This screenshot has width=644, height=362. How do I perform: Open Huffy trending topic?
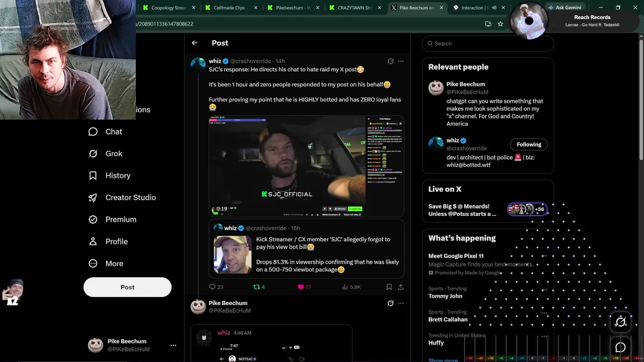click(436, 343)
